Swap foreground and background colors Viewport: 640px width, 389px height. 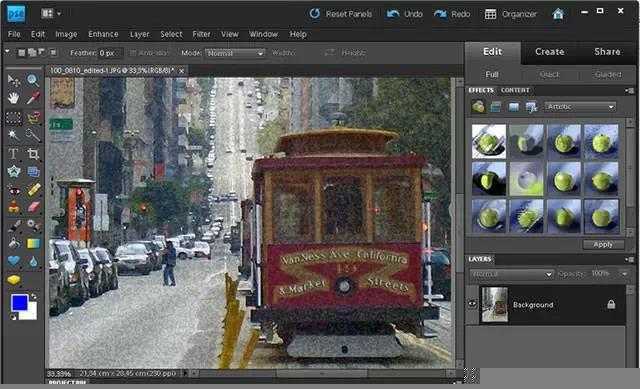click(x=33, y=296)
